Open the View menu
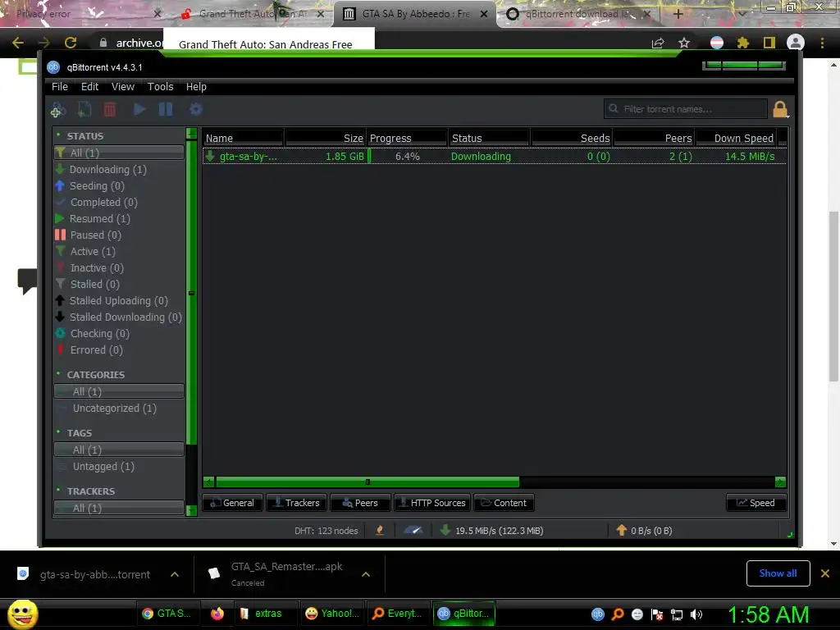 123,87
